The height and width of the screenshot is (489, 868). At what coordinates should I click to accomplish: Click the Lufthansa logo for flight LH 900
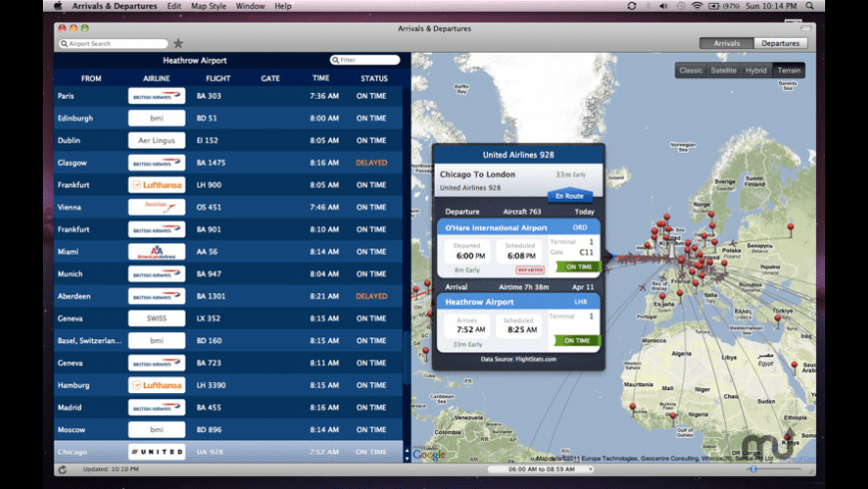(x=157, y=185)
